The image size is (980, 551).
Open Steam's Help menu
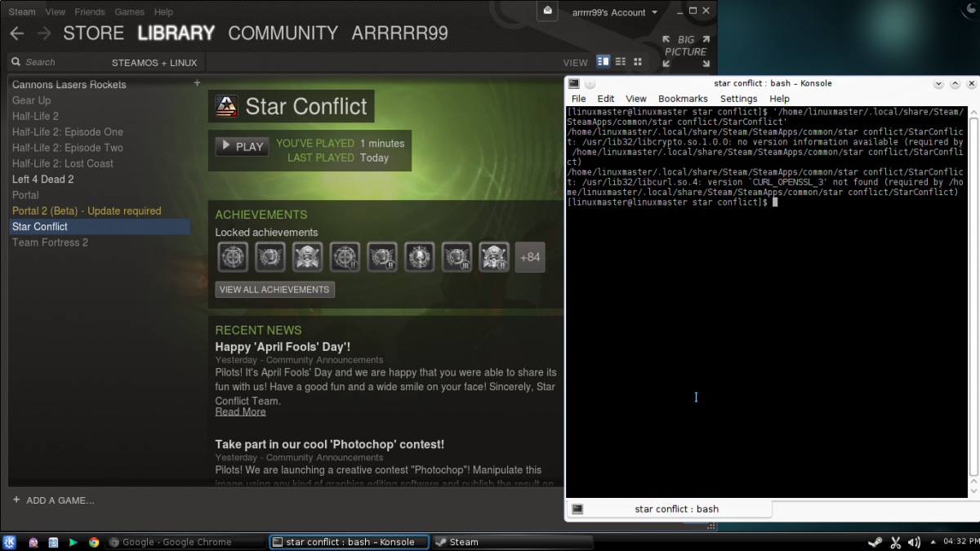pos(163,12)
